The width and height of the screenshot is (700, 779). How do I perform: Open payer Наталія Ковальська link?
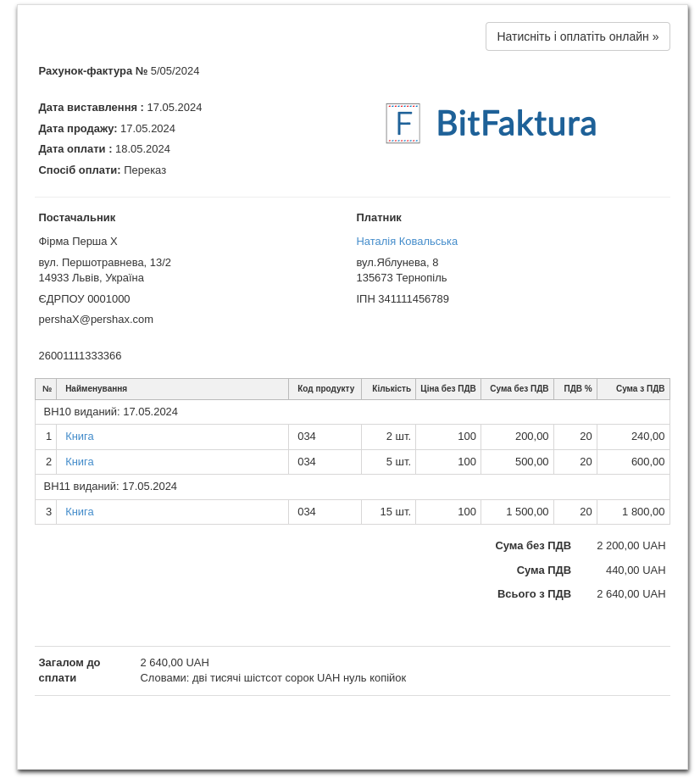click(407, 242)
